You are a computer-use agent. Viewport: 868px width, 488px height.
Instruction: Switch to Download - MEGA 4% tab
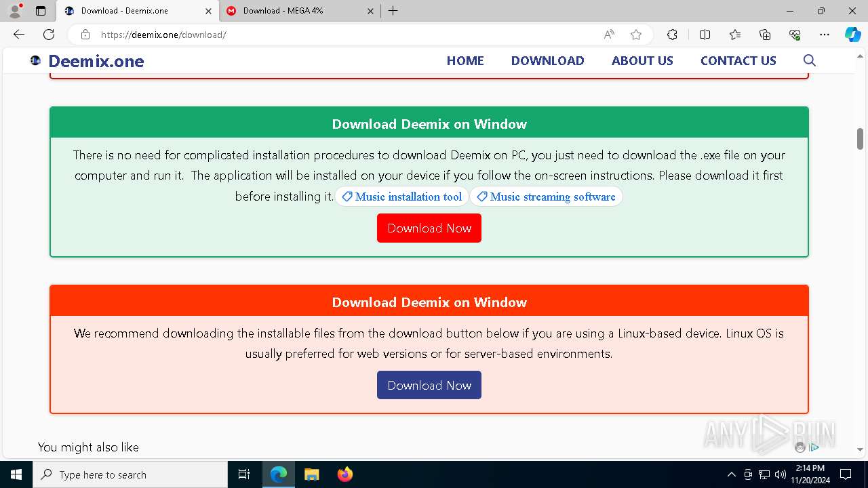(x=300, y=11)
